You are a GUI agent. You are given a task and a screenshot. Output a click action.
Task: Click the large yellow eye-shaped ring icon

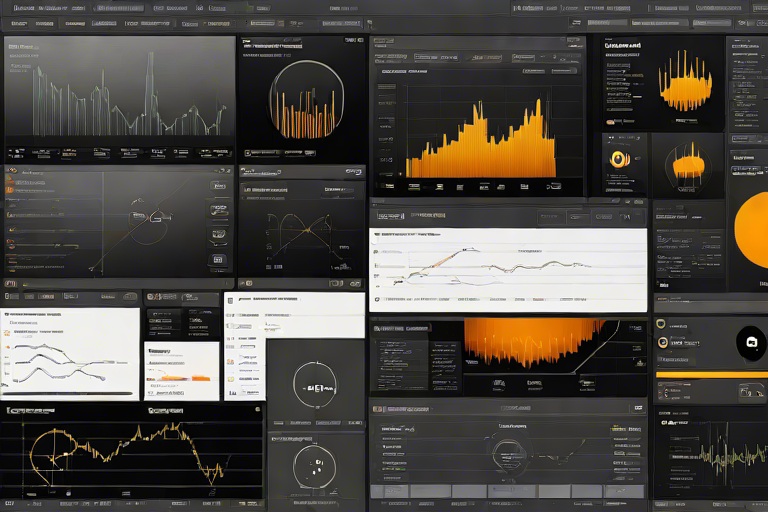(620, 159)
